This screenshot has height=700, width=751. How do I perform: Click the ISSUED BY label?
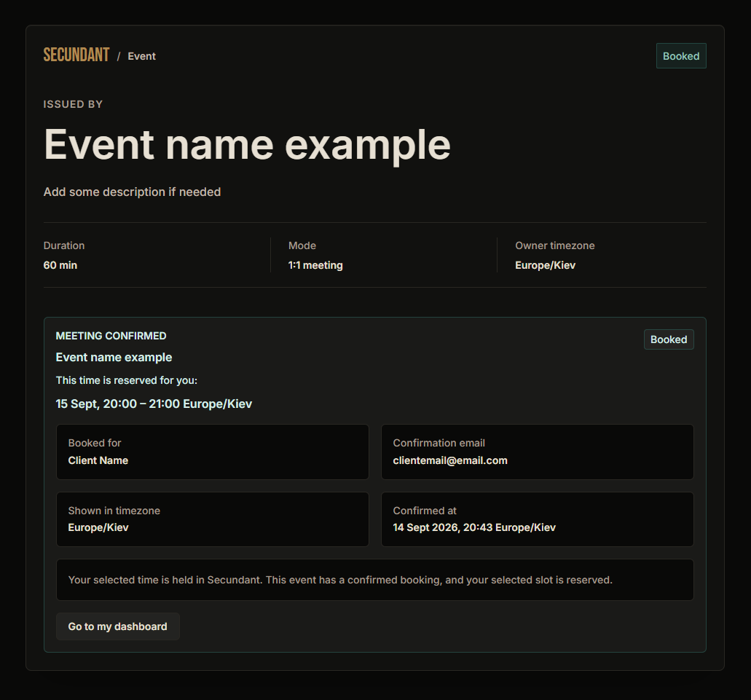pyautogui.click(x=73, y=104)
